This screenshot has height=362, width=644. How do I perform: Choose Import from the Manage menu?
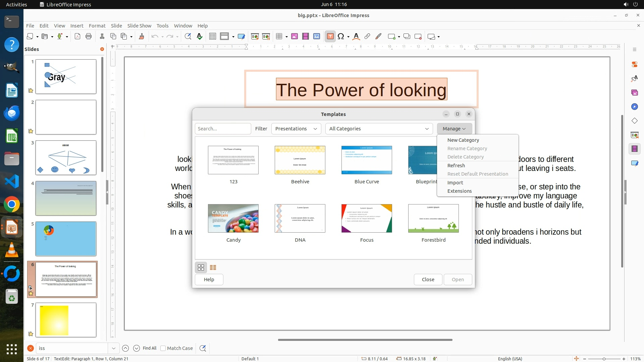(455, 183)
